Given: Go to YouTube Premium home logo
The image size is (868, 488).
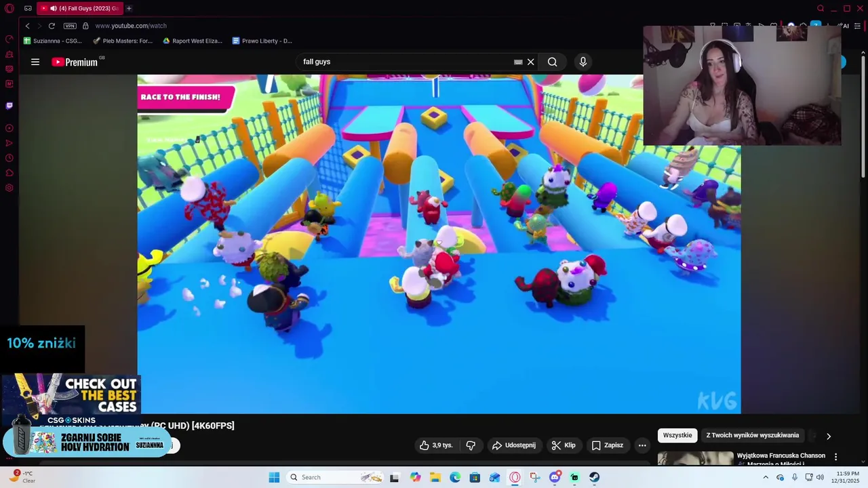Looking at the screenshot, I should [75, 62].
